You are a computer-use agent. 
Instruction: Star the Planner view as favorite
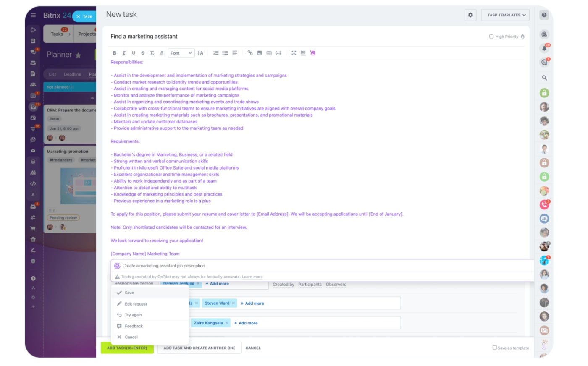(78, 55)
